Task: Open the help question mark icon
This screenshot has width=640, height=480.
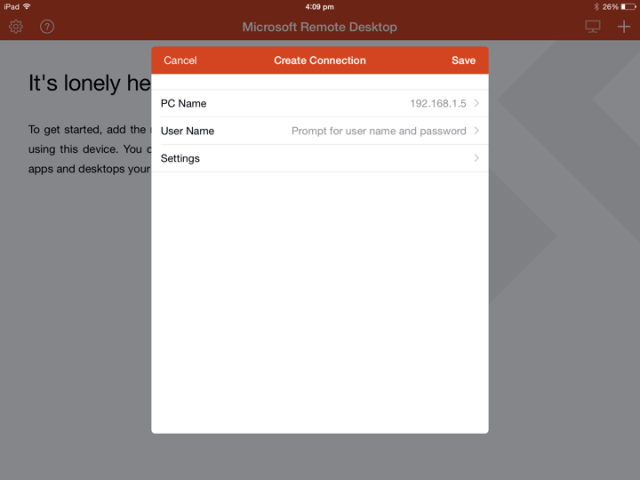Action: click(x=47, y=27)
